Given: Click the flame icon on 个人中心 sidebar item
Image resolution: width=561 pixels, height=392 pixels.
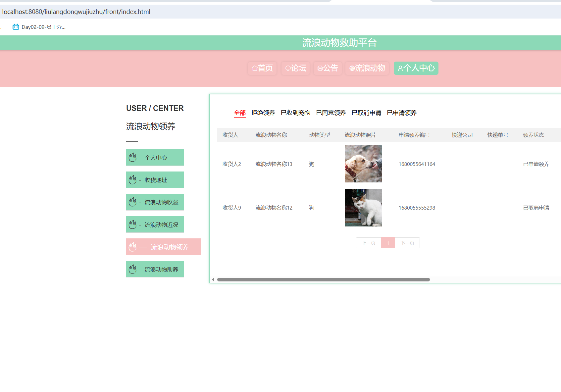Looking at the screenshot, I should click(132, 157).
